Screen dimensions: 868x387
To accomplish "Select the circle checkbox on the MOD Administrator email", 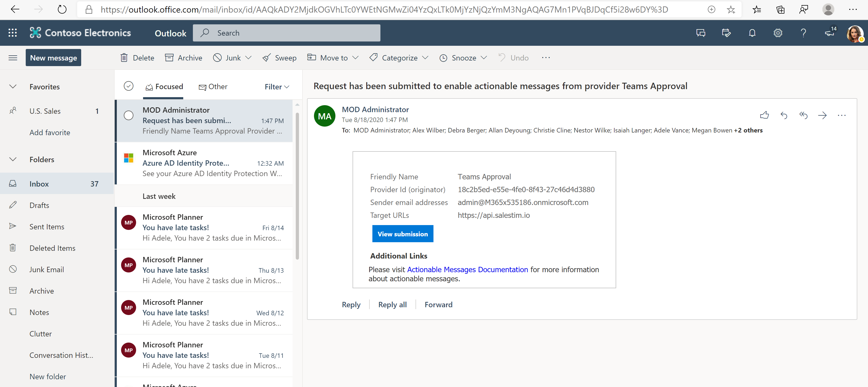I will tap(128, 115).
